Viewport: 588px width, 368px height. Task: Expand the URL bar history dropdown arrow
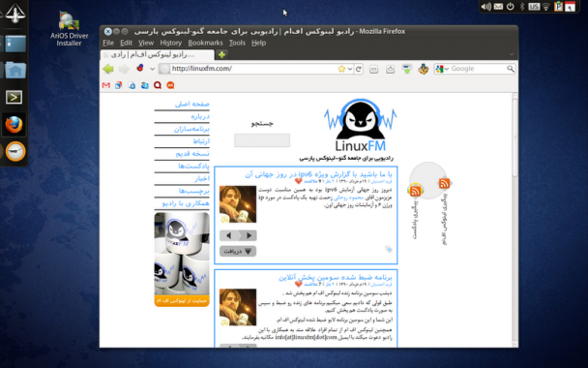pos(350,69)
